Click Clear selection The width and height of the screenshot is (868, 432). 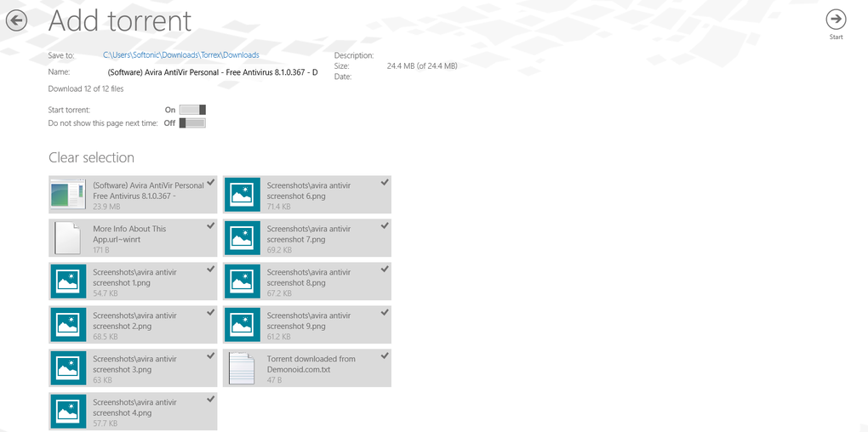[91, 157]
